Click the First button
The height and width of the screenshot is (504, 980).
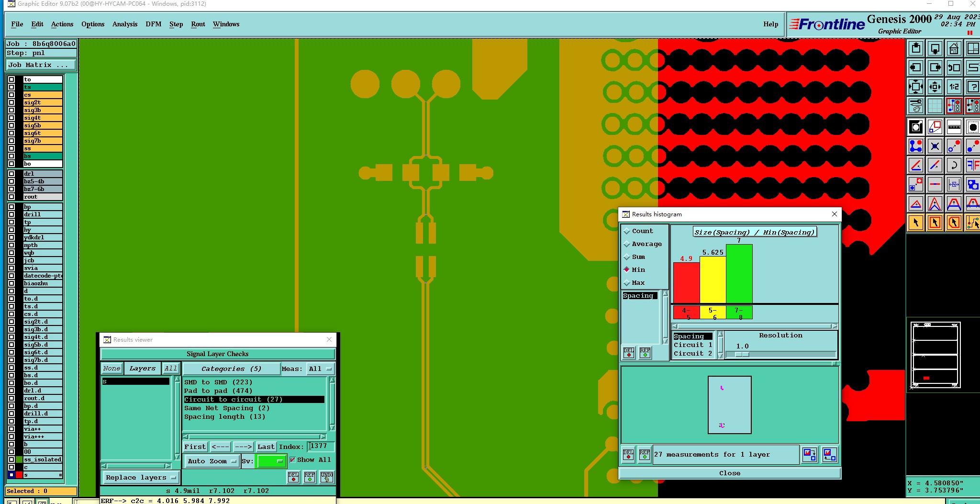(195, 447)
